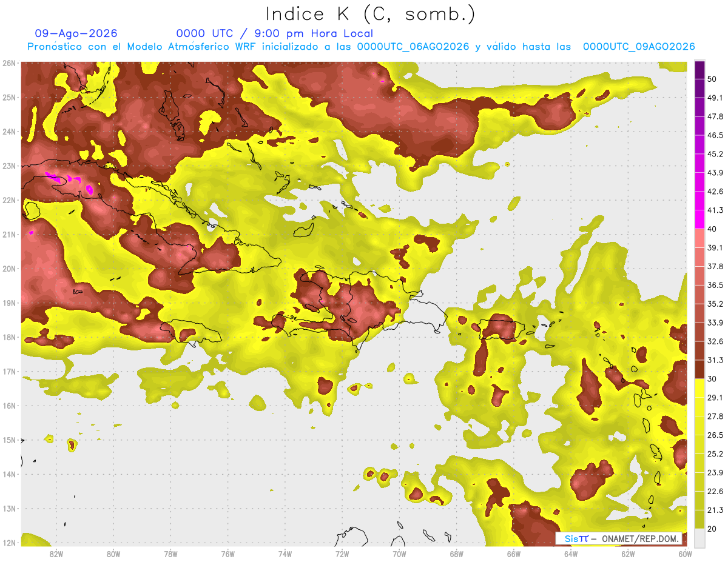The image size is (728, 562).
Task: Click the latitude label "24N"
Action: pyautogui.click(x=9, y=132)
